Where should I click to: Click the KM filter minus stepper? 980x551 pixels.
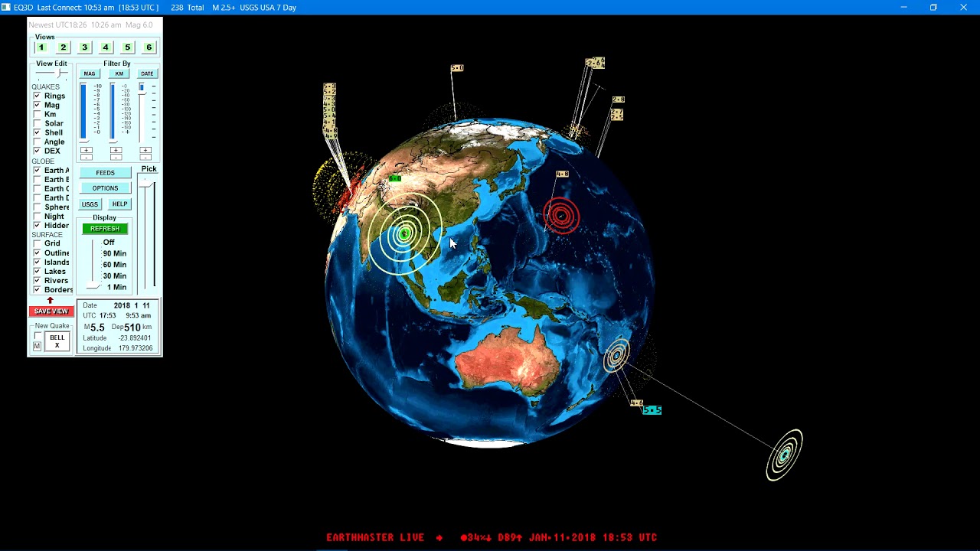116,157
